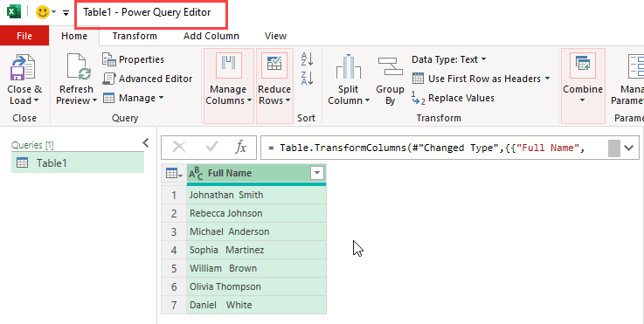
Task: Click the Manage Columns icon
Action: click(x=228, y=65)
